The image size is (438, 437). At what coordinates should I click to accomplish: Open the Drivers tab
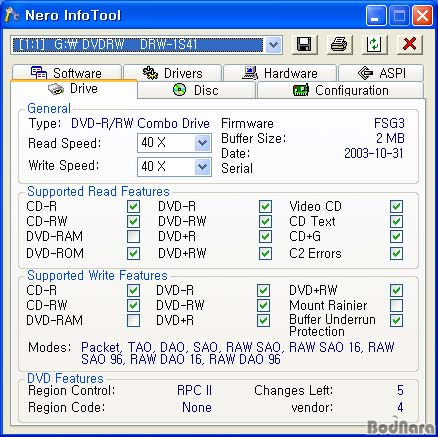[x=172, y=73]
